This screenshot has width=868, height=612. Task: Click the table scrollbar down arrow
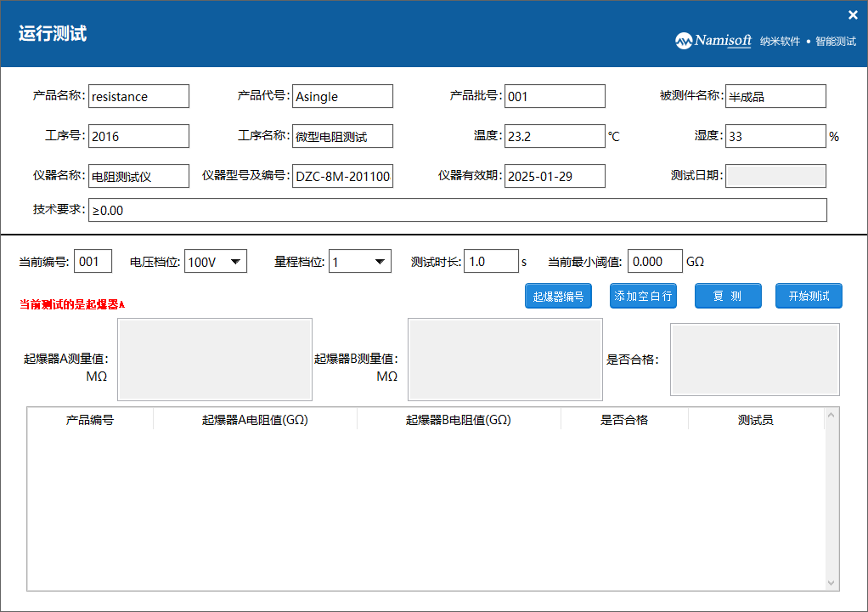coord(831,583)
